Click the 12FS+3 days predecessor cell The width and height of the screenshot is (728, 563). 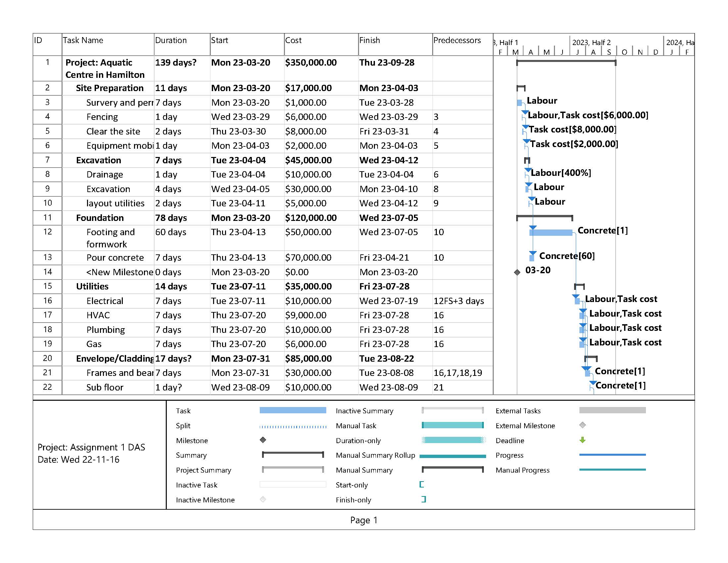pos(458,301)
